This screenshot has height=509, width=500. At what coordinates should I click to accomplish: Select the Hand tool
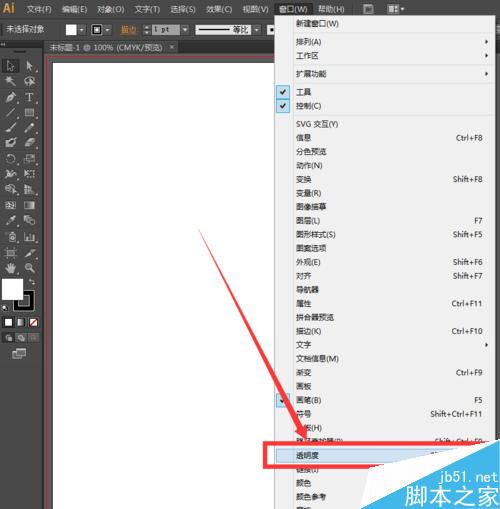(x=10, y=268)
